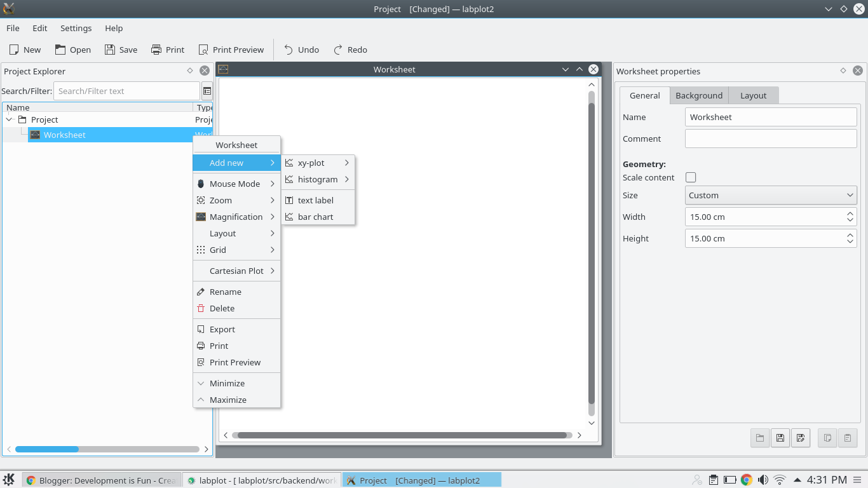The height and width of the screenshot is (488, 868).
Task: Click the copy icon in Worksheet properties
Action: click(827, 437)
